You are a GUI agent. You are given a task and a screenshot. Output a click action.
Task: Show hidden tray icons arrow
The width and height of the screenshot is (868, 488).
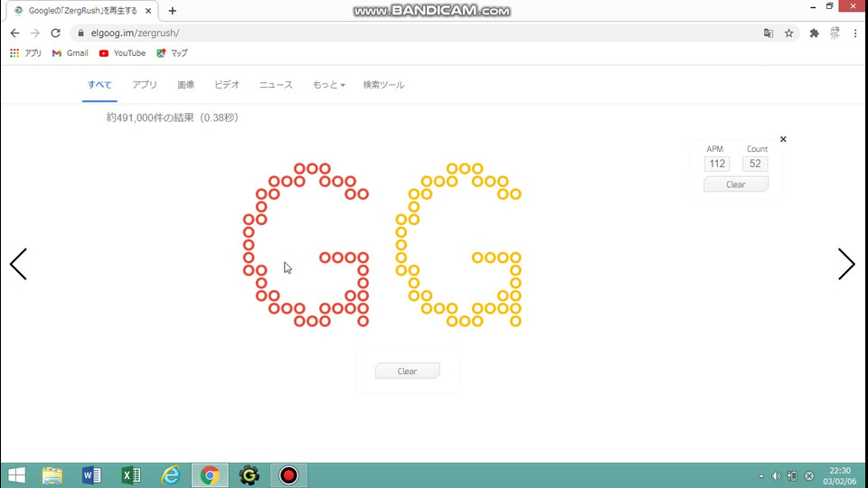(761, 476)
